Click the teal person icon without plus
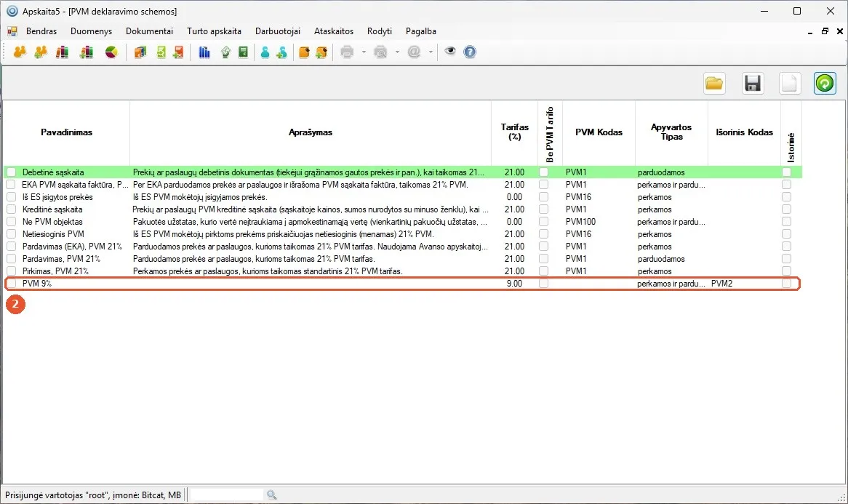The height and width of the screenshot is (504, 848). click(265, 52)
